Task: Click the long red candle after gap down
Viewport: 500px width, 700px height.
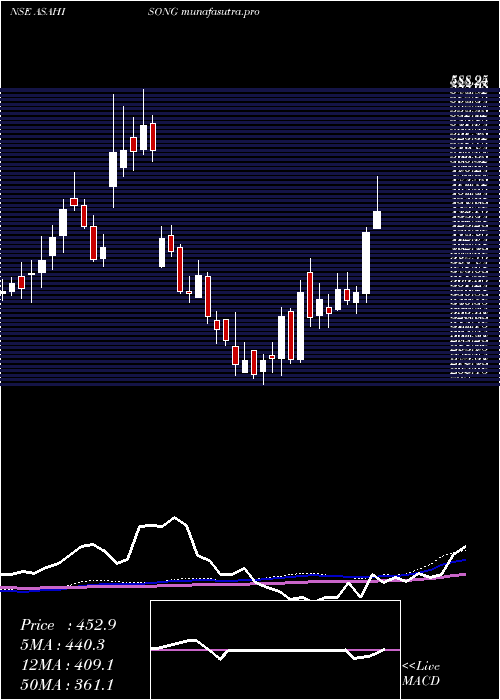Action: point(180,269)
